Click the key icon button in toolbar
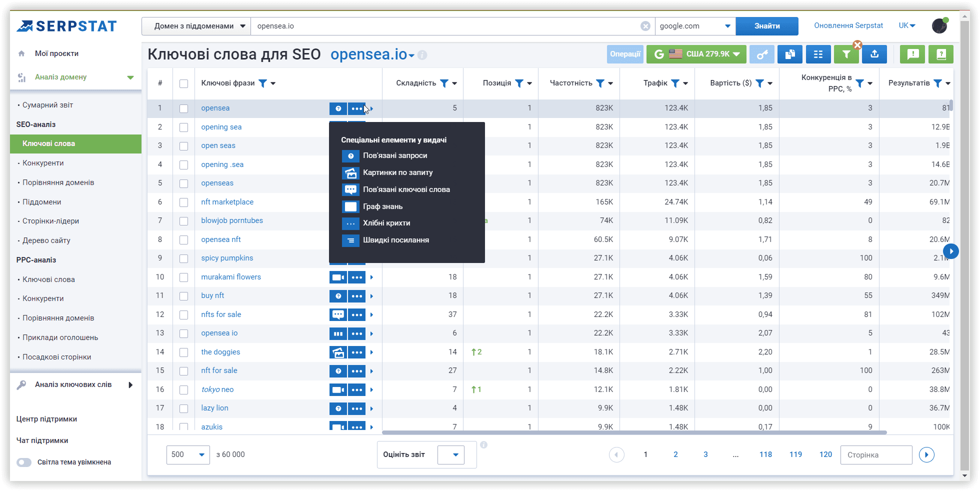The width and height of the screenshot is (980, 491). [x=761, y=54]
